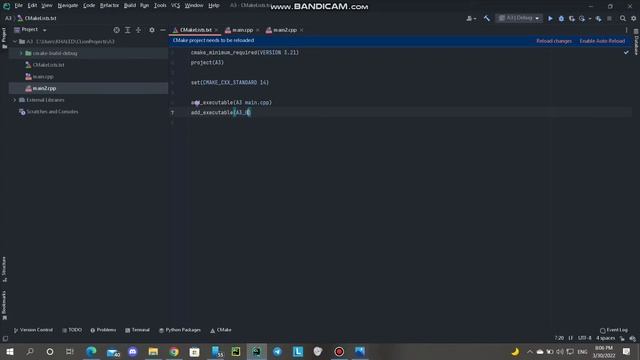Image resolution: width=640 pixels, height=360 pixels.
Task: Open editor tabs more options menu
Action: (626, 30)
